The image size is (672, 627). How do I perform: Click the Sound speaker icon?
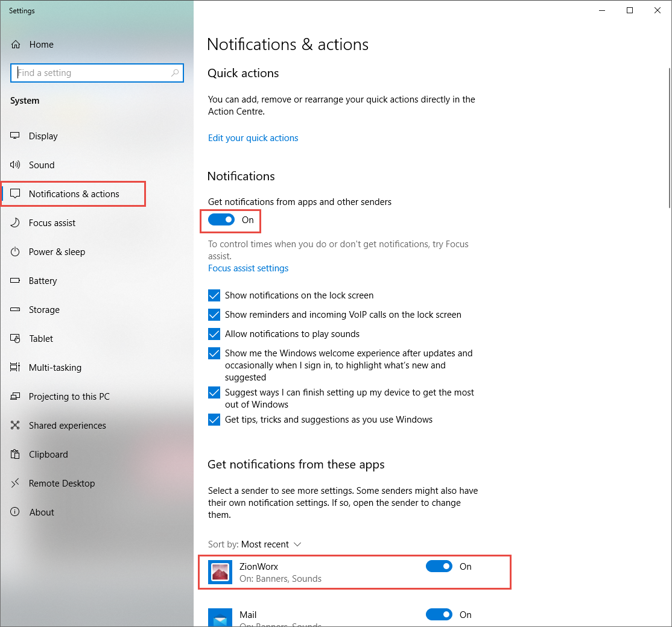(15, 165)
